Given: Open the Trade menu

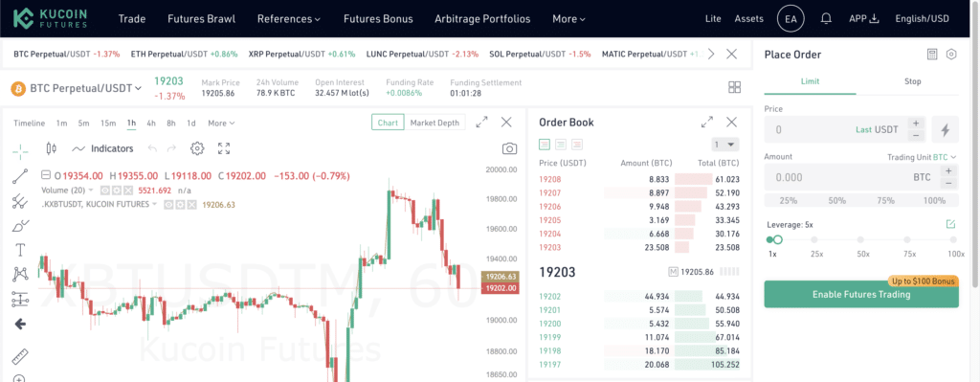Looking at the screenshot, I should [132, 19].
